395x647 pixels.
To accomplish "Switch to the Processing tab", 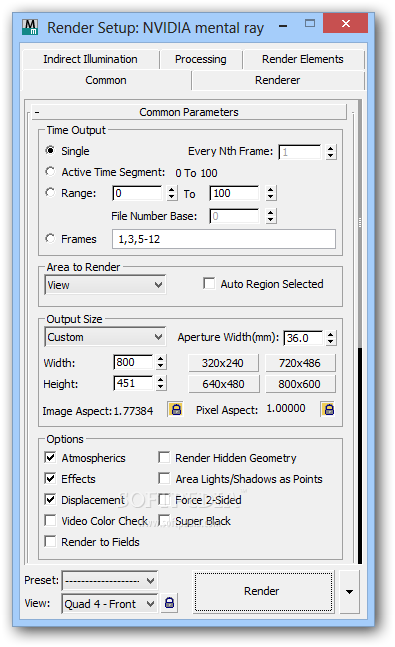I will (201, 59).
